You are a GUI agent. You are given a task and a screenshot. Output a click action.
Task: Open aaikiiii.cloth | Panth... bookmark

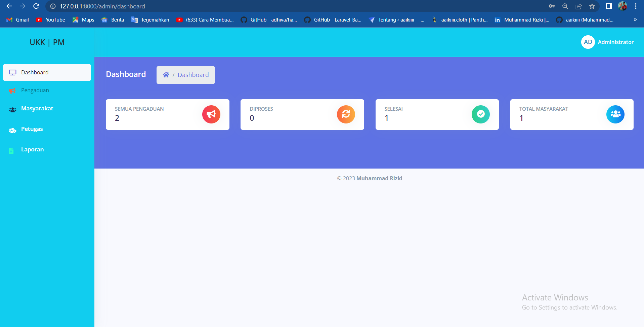click(460, 20)
